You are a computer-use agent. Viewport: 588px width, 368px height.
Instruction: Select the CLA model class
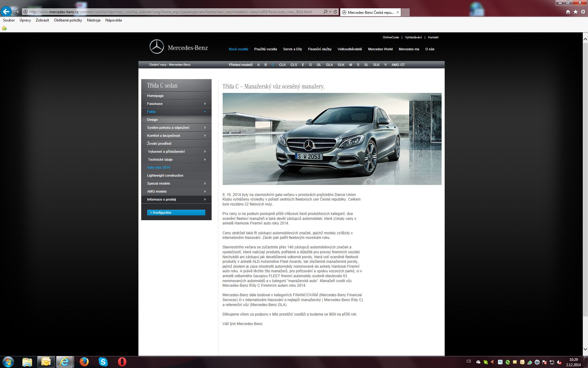(x=282, y=65)
